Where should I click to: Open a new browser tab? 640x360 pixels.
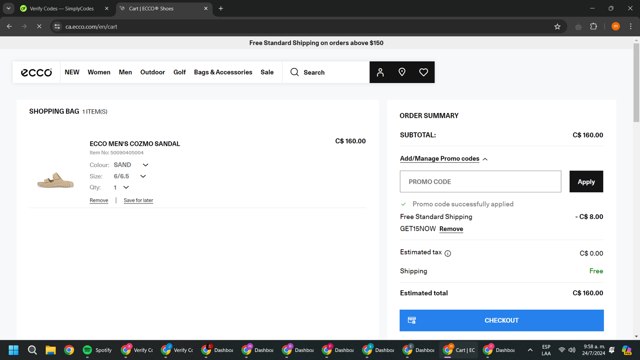(x=220, y=8)
